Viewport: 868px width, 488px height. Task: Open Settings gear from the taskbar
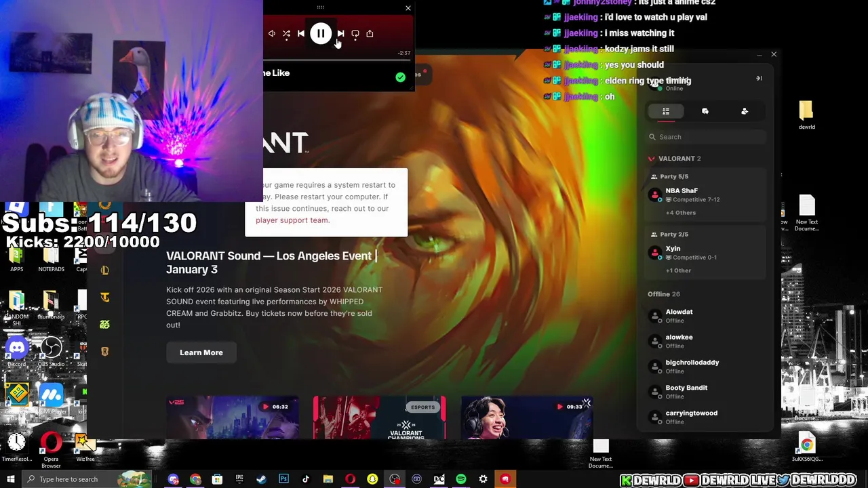483,479
